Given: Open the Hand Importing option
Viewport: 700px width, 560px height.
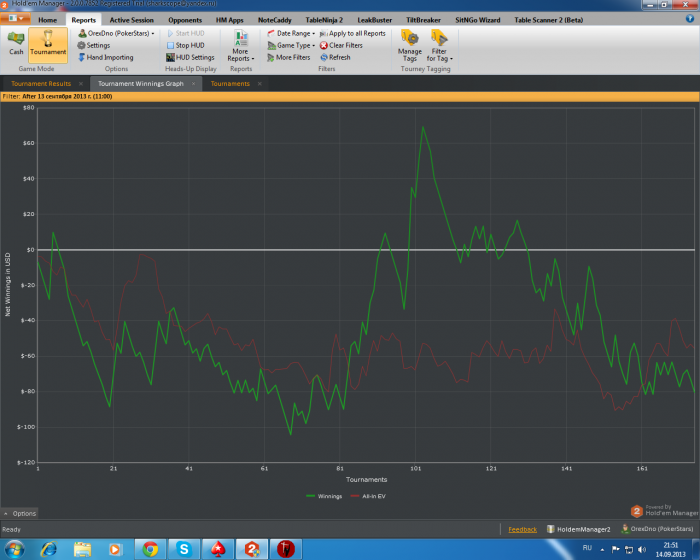Looking at the screenshot, I should [108, 58].
